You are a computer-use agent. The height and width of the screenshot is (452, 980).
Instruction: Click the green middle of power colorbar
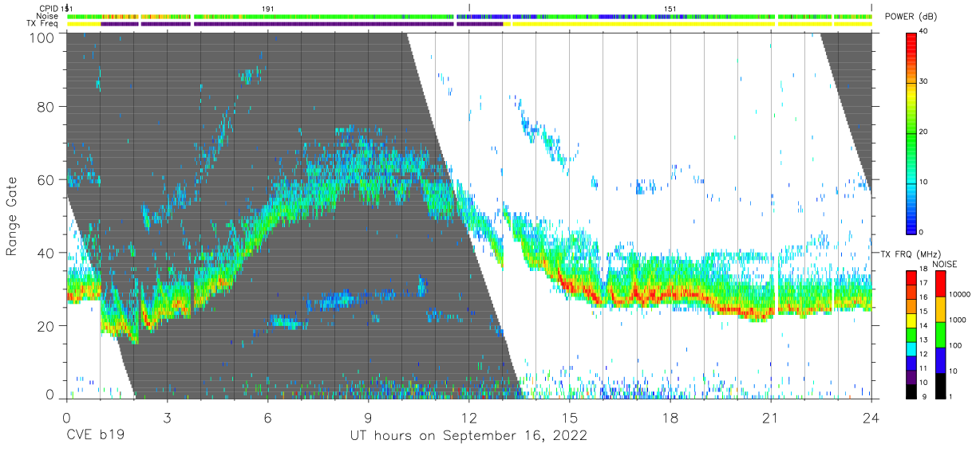(x=911, y=132)
